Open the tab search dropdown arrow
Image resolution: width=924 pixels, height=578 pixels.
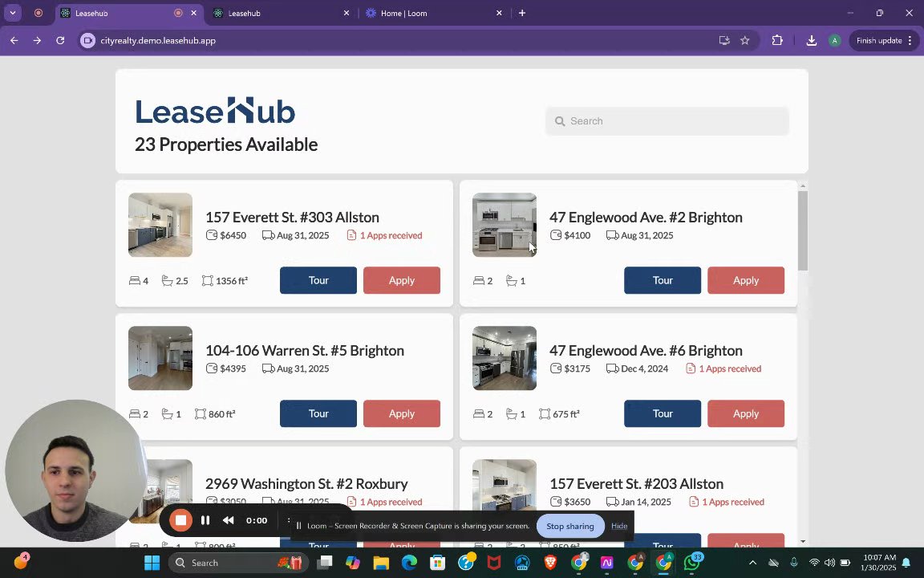pyautogui.click(x=12, y=13)
